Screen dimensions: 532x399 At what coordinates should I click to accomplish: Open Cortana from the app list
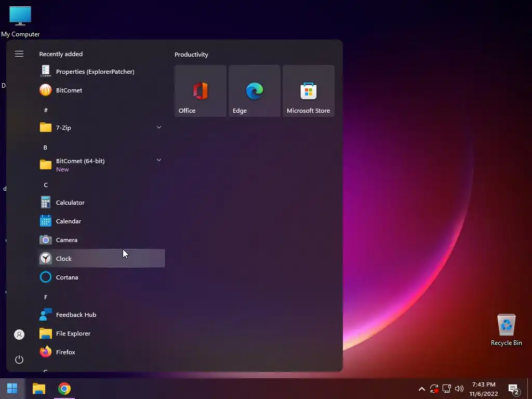[x=101, y=277]
